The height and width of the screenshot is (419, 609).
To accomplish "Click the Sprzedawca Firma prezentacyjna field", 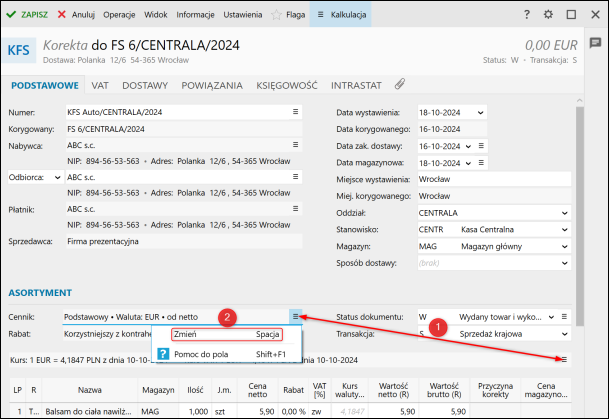I will (184, 242).
